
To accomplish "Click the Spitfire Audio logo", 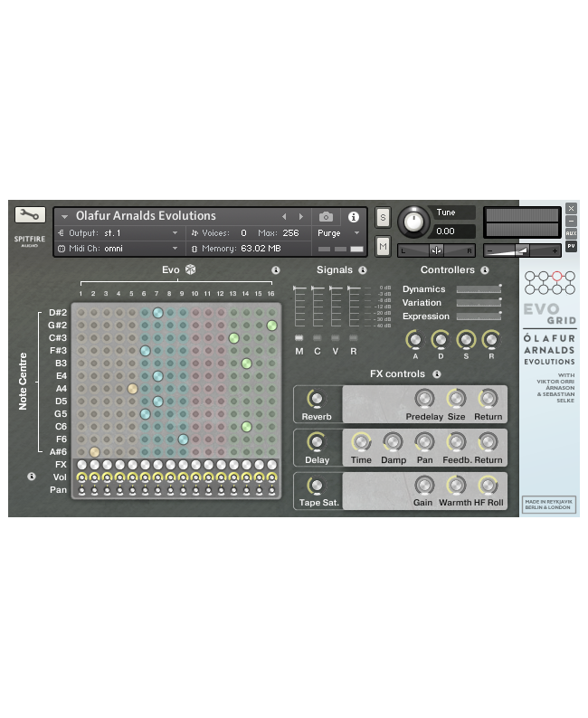I will (30, 241).
